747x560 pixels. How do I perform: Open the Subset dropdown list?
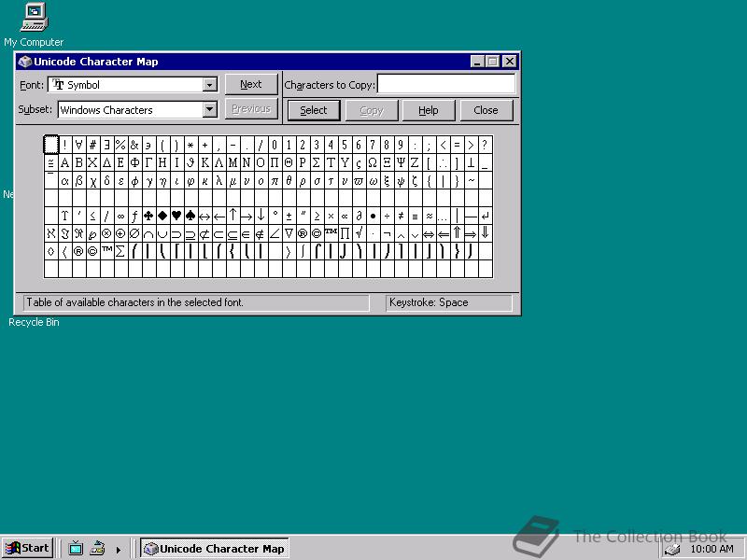209,109
